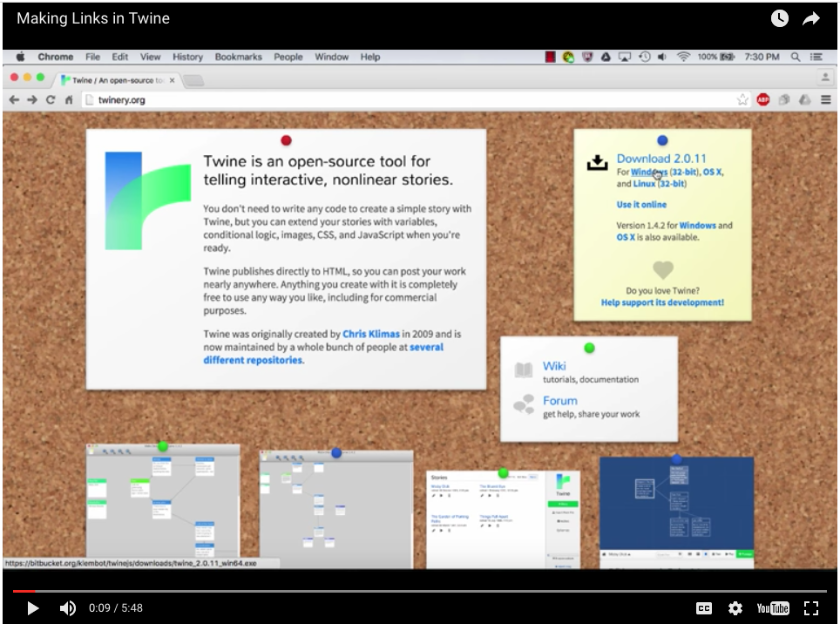Click the Watch Later clock on the video

[779, 17]
